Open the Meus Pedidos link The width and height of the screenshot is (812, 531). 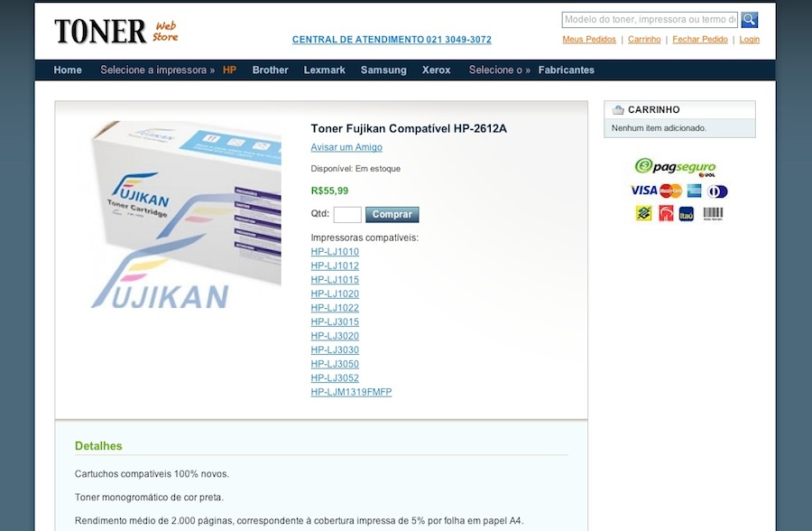(589, 40)
